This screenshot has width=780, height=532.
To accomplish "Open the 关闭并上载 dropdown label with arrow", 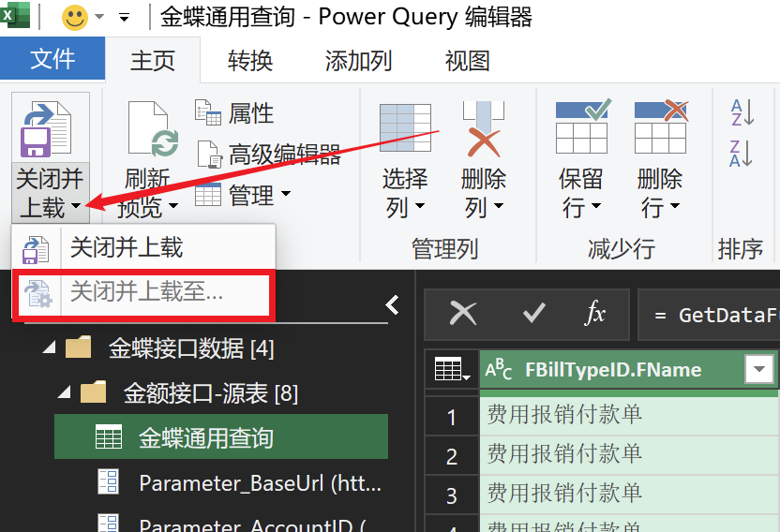I will tap(50, 193).
